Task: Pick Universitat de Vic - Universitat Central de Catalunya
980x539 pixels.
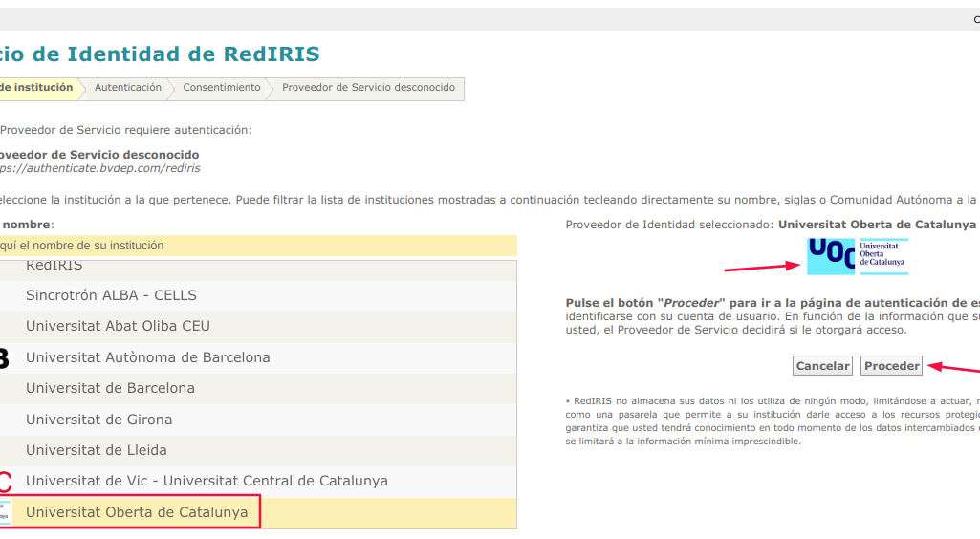Action: click(x=258, y=481)
